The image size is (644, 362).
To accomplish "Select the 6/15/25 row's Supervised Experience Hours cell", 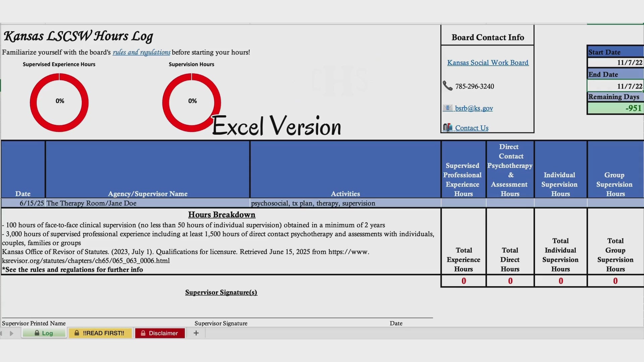I will 464,203.
